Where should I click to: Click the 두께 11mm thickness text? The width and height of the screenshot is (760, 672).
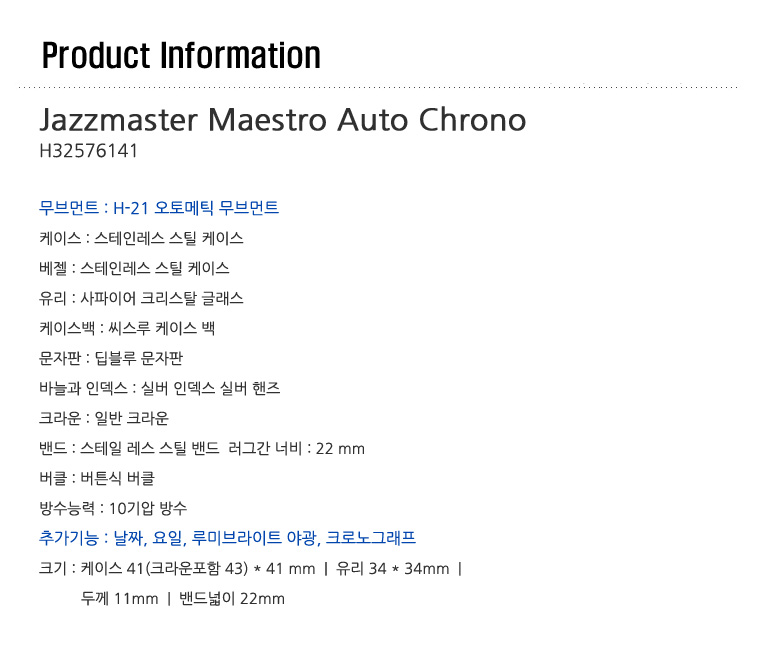119,598
